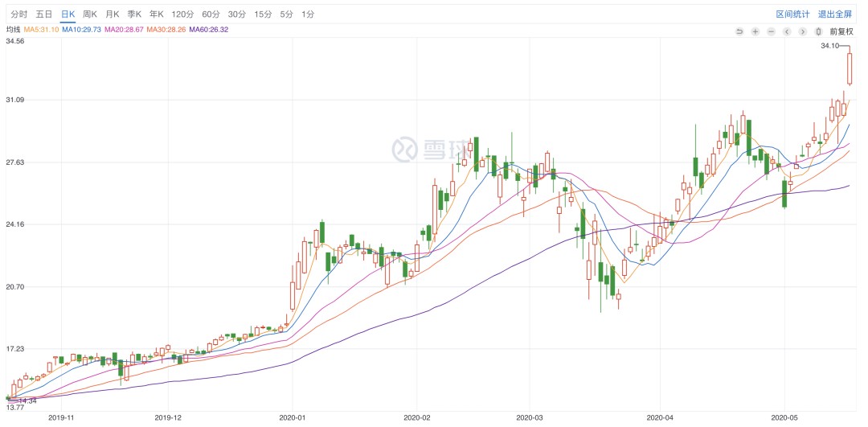This screenshot has height=427, width=868.
Task: Open the 年K yearly chart tab
Action: 157,14
